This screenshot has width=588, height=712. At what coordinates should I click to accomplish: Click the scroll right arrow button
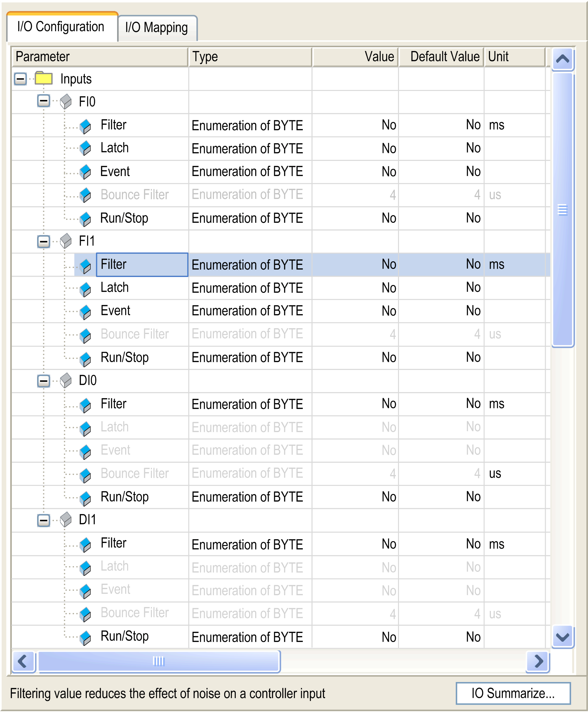pos(538,661)
